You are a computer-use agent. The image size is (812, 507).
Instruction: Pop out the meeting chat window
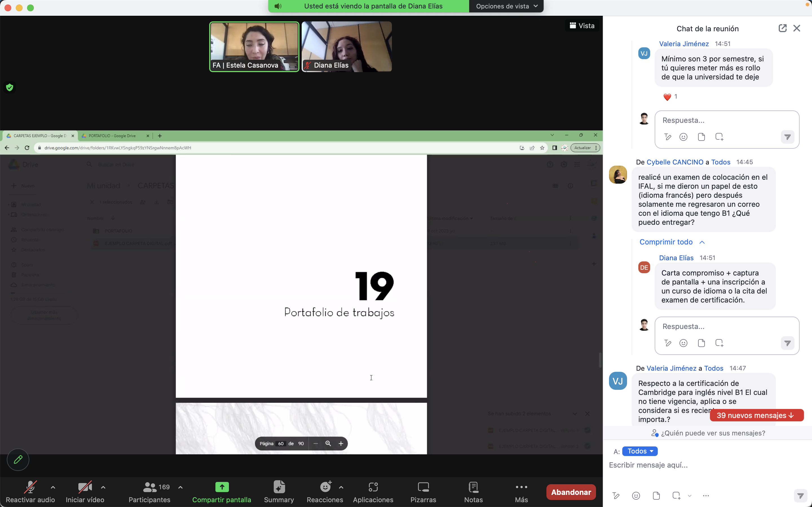pyautogui.click(x=782, y=28)
